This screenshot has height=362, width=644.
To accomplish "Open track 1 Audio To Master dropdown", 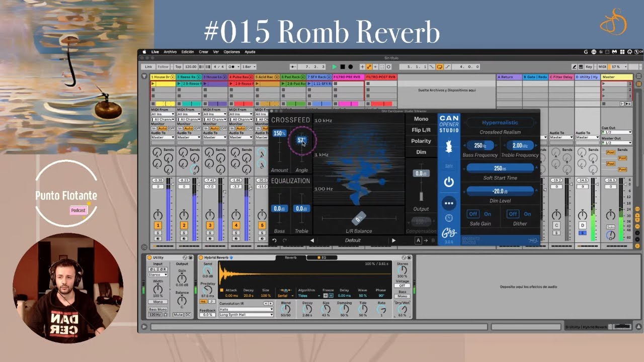I will pyautogui.click(x=163, y=137).
